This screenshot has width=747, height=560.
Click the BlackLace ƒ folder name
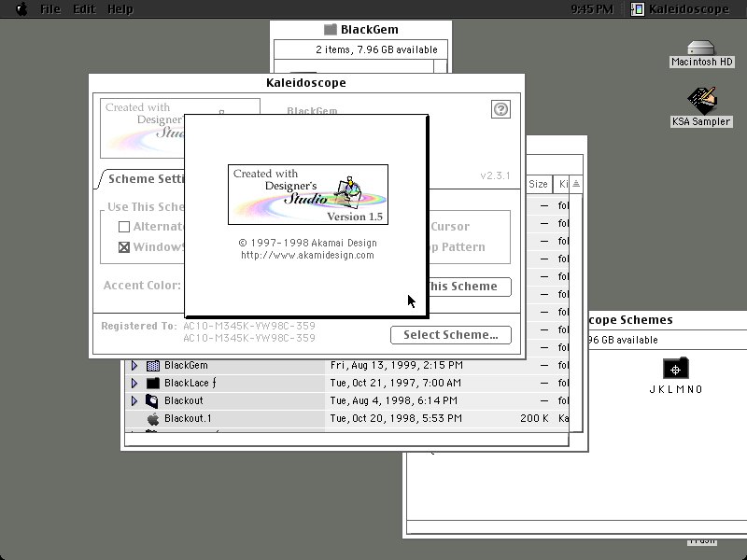click(190, 383)
